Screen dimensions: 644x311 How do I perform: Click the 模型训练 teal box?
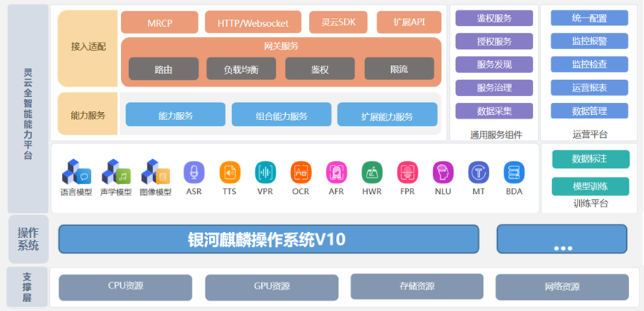pos(590,186)
